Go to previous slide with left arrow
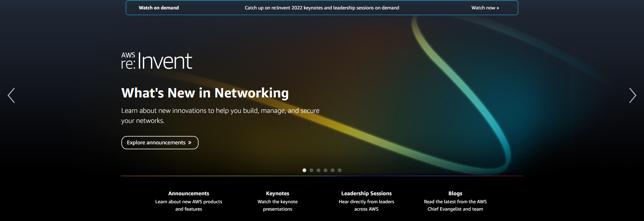 click(11, 95)
